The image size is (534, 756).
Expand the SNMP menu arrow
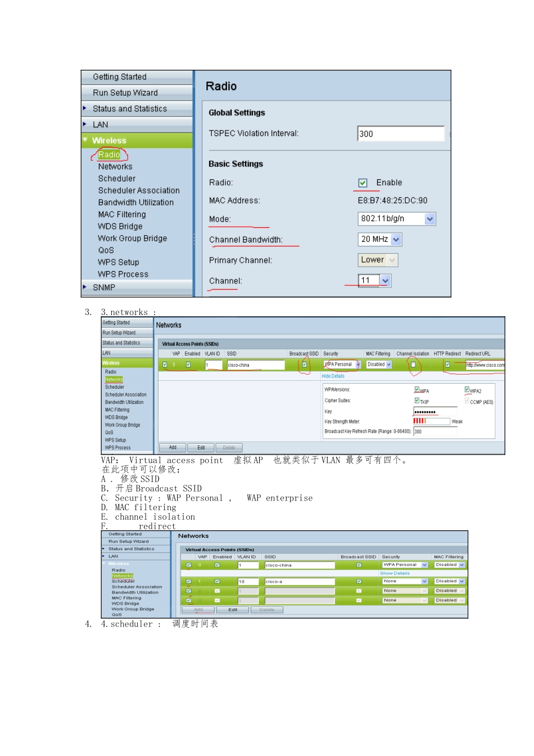coord(84,287)
